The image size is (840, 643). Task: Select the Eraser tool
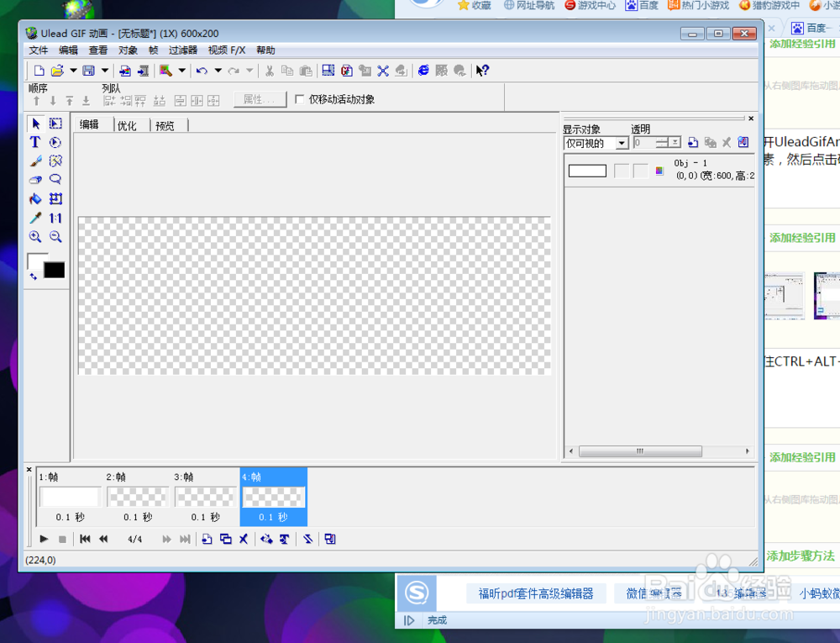pyautogui.click(x=36, y=180)
